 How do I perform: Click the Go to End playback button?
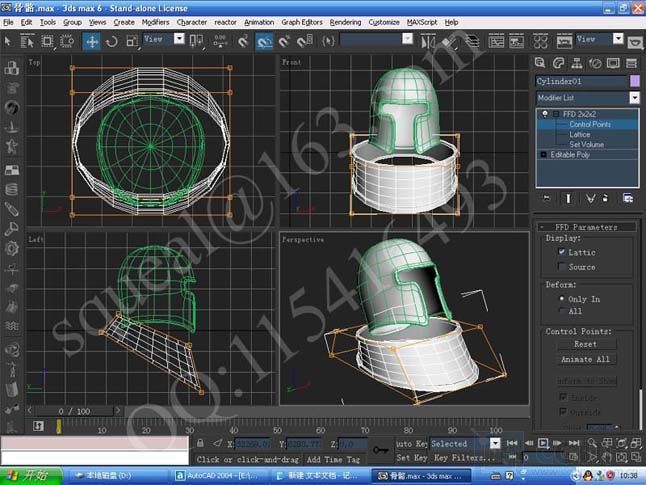click(x=573, y=443)
